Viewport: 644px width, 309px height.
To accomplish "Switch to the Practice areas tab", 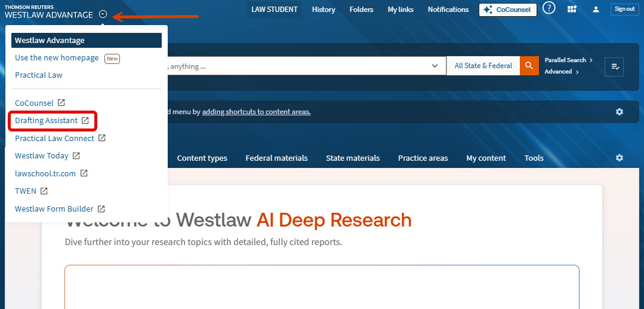I will [423, 158].
